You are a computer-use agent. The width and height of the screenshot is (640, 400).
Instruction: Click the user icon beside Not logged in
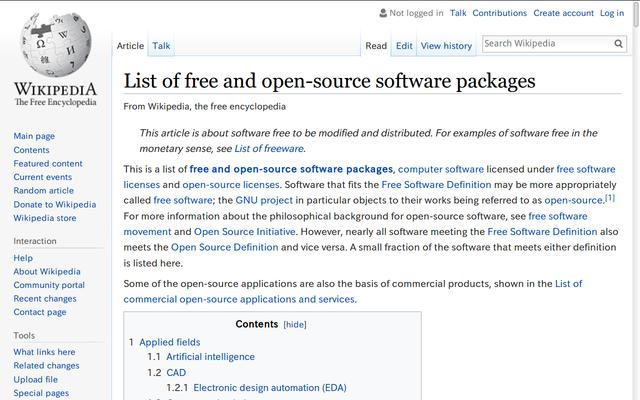tap(383, 13)
